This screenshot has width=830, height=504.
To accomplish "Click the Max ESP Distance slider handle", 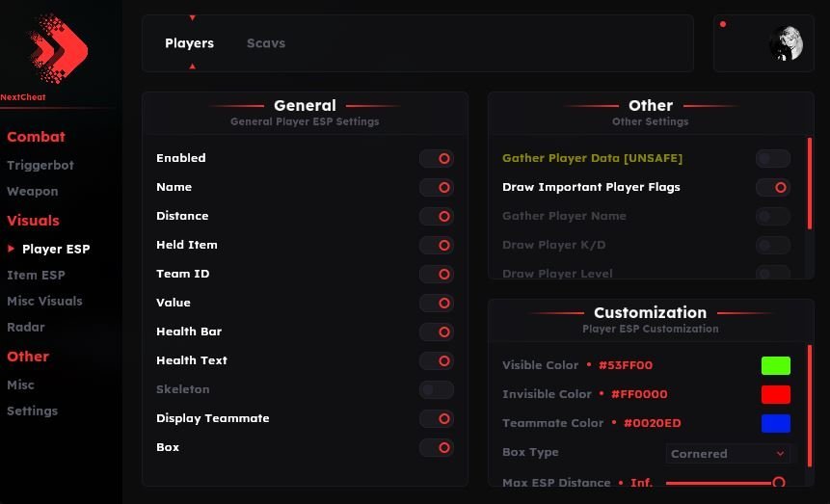I will [779, 483].
